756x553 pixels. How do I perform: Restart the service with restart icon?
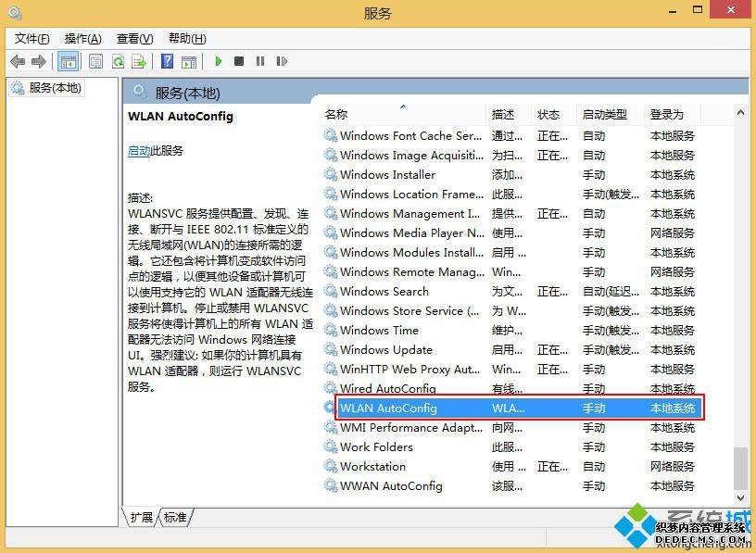click(x=282, y=61)
